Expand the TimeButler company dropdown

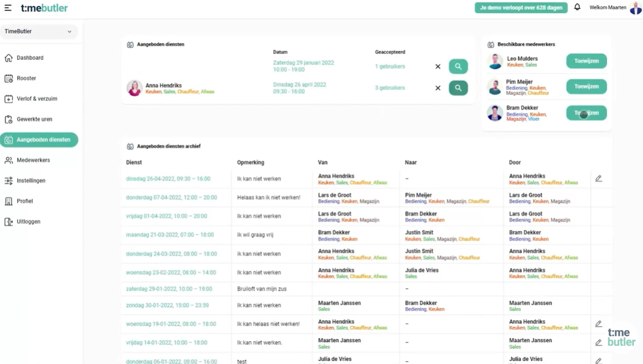(39, 32)
